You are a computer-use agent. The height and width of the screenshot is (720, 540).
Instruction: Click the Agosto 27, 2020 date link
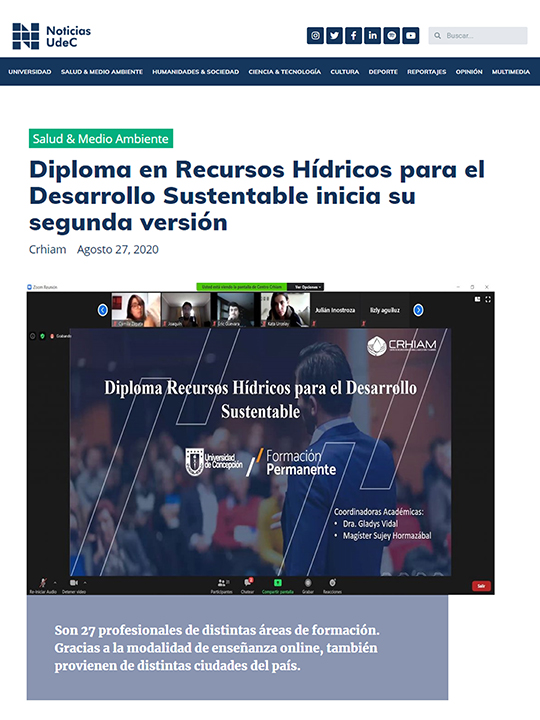point(118,249)
